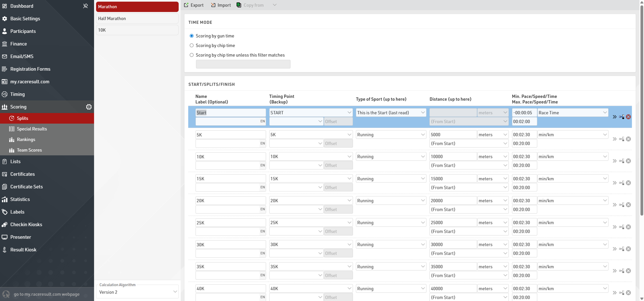Click the Export icon in toolbar
The height and width of the screenshot is (301, 644).
[187, 5]
